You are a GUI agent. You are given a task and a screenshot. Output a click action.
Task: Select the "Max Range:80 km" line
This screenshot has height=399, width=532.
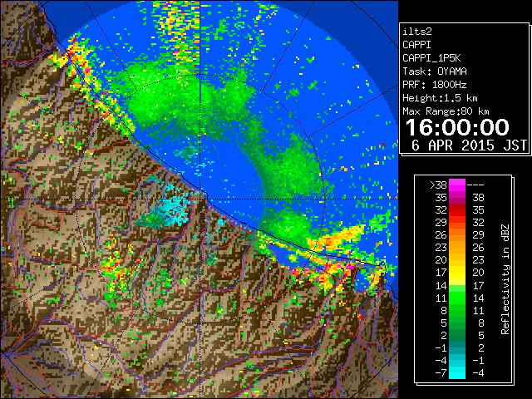pos(446,111)
